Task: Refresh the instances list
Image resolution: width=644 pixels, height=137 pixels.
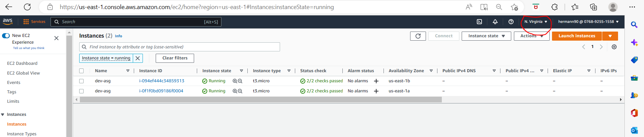Action: pos(418,36)
